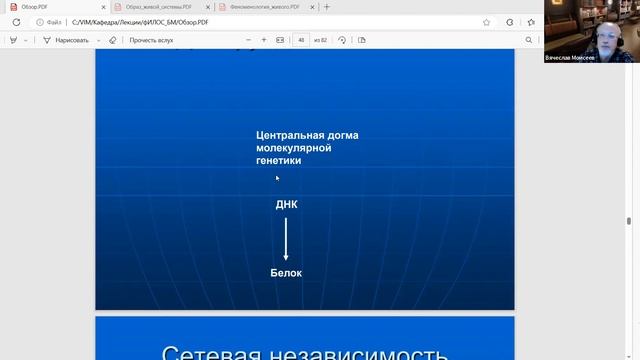Viewport: 640px width, 360px height.
Task: Open the favorites list icon
Action: [x=531, y=22]
